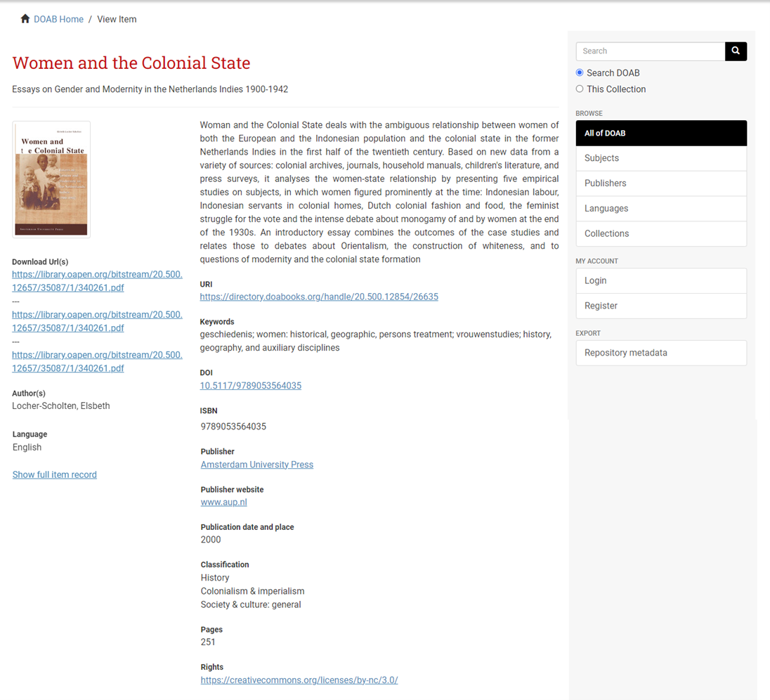Select All of DOAB browse item
Image resolution: width=770 pixels, height=700 pixels.
(x=660, y=134)
